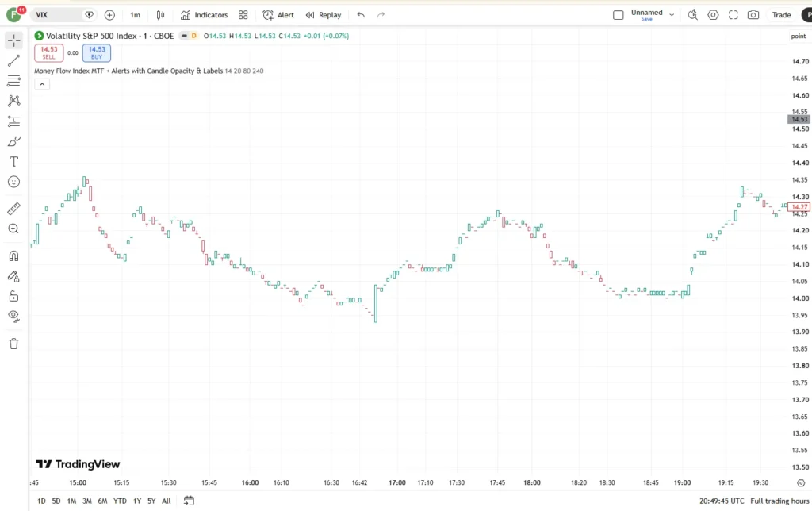This screenshot has width=812, height=511.
Task: Start bar Replay mode
Action: pos(324,15)
